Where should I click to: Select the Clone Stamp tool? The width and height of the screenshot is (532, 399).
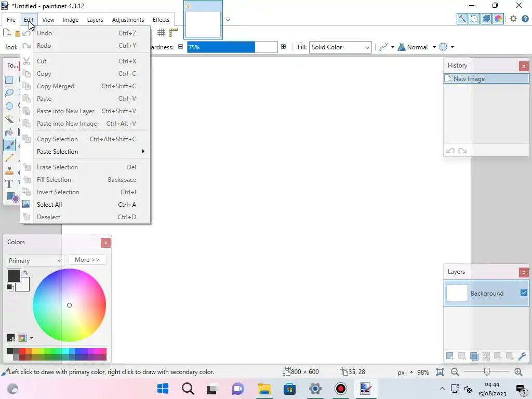[x=9, y=171]
